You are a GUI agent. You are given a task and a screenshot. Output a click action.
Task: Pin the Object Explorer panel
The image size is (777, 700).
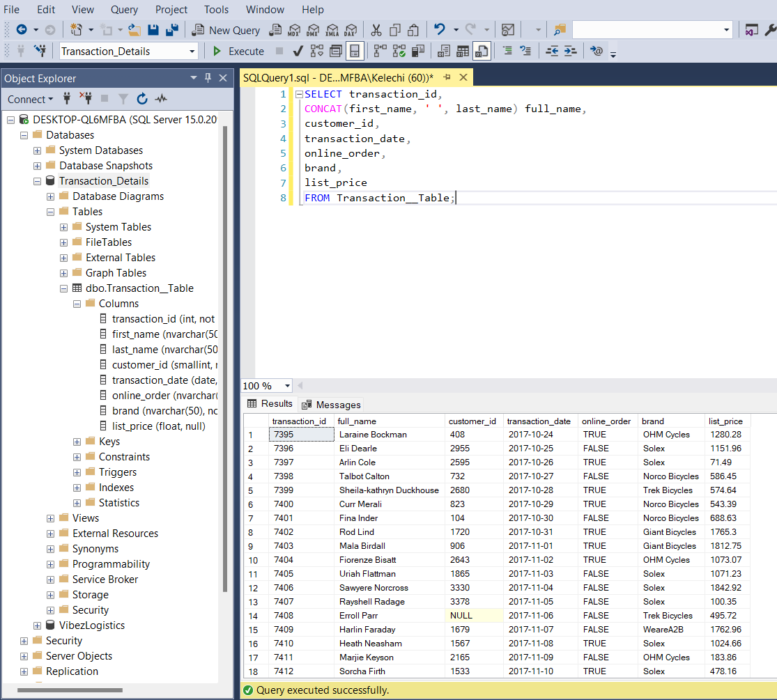(x=208, y=78)
